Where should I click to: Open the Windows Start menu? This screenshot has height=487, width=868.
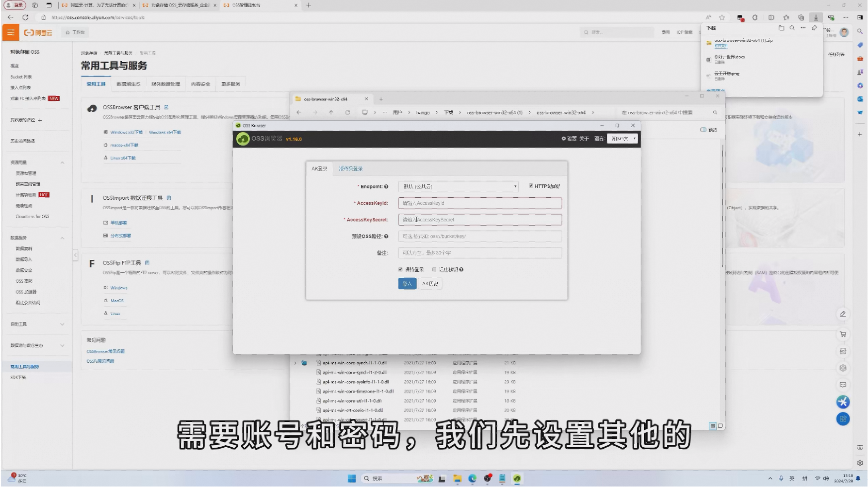click(352, 479)
